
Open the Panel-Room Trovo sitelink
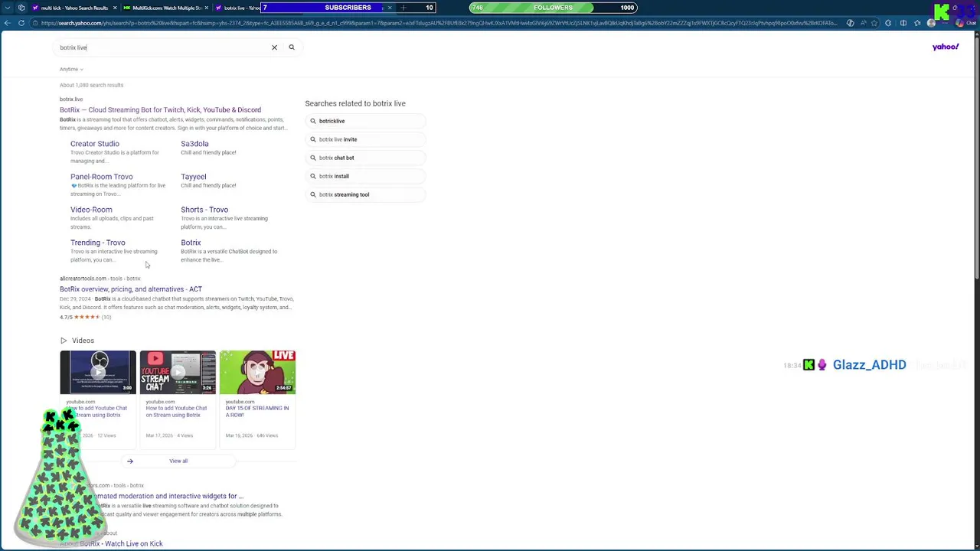coord(102,177)
